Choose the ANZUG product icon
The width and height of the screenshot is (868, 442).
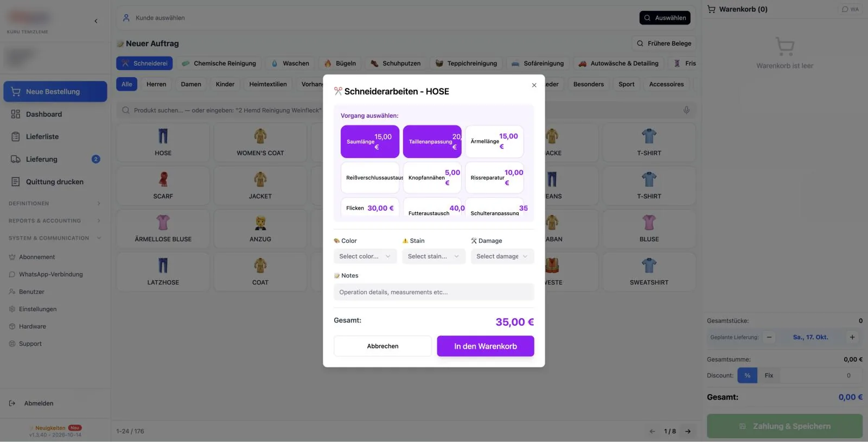coord(260,222)
